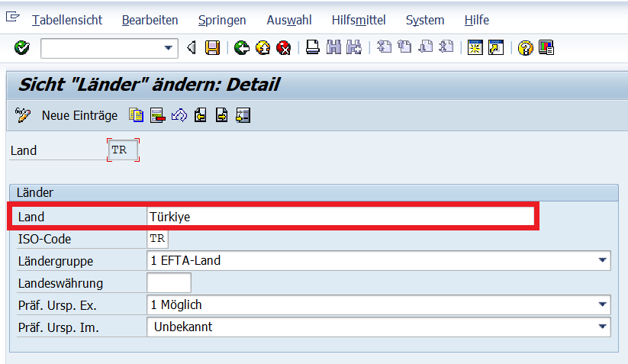The width and height of the screenshot is (628, 364).
Task: Click the Delete entry icon with red bar
Action: tap(158, 115)
